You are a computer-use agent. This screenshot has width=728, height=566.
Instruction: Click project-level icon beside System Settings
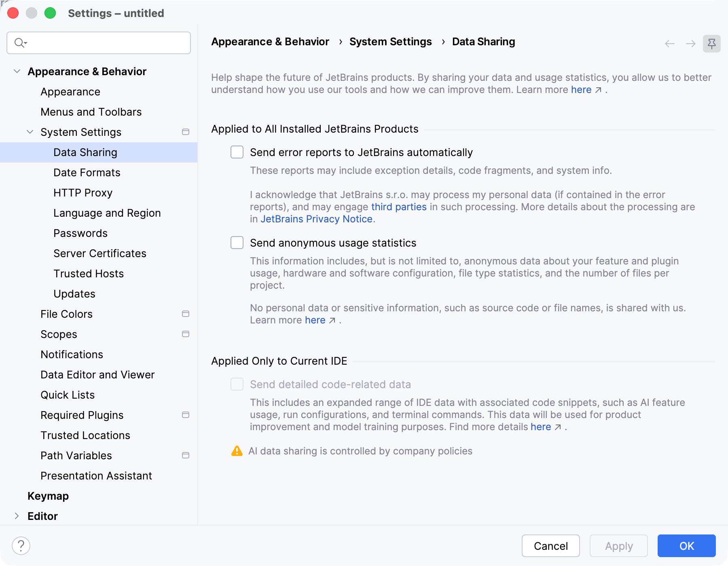click(x=186, y=132)
